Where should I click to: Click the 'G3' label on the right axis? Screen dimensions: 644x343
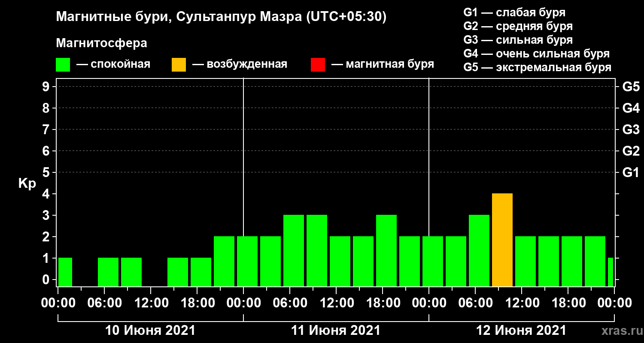tap(631, 130)
